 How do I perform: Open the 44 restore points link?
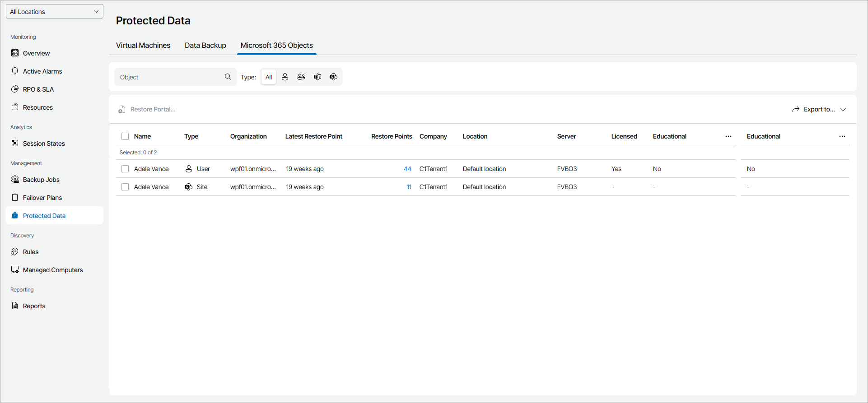[x=407, y=169]
